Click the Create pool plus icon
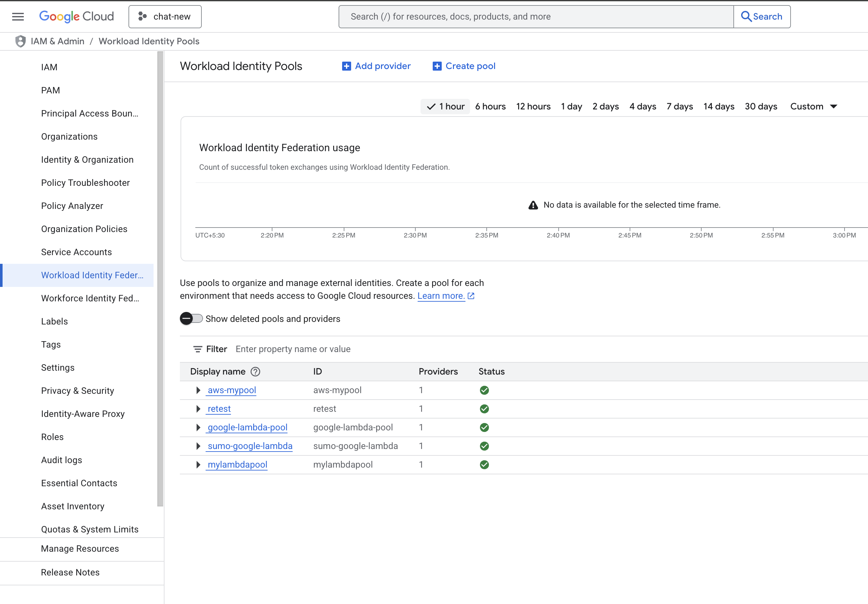 [437, 66]
